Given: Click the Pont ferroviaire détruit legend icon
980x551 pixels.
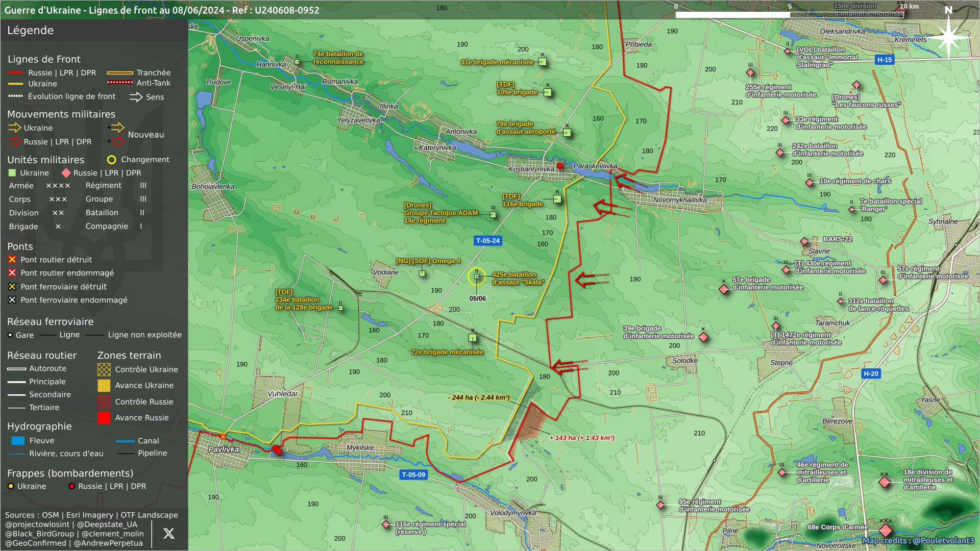Looking at the screenshot, I should click(12, 287).
